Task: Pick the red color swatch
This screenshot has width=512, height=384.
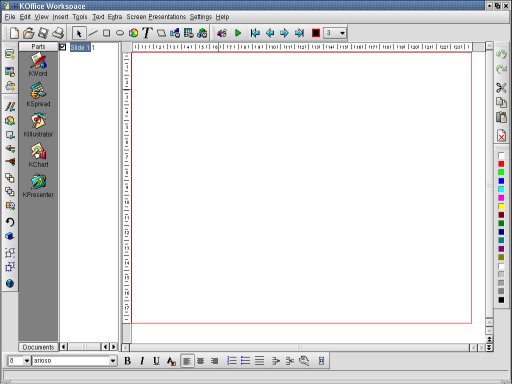Action: click(x=501, y=164)
